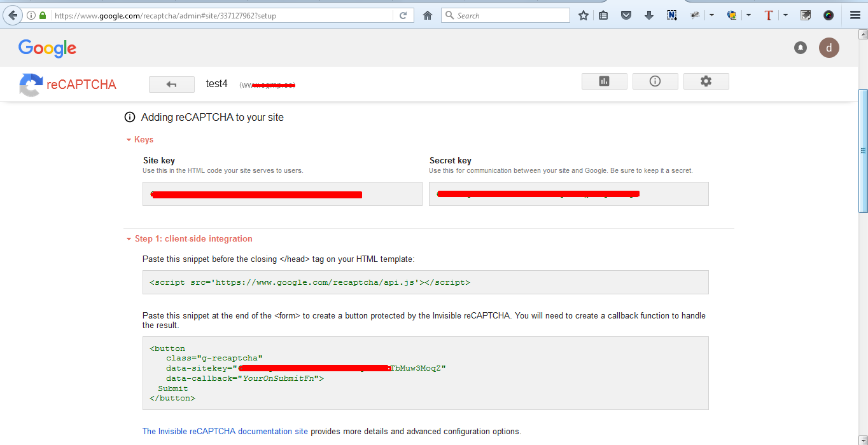The height and width of the screenshot is (445, 868).
Task: Go back using the reCAPTCHA back arrow
Action: (171, 85)
